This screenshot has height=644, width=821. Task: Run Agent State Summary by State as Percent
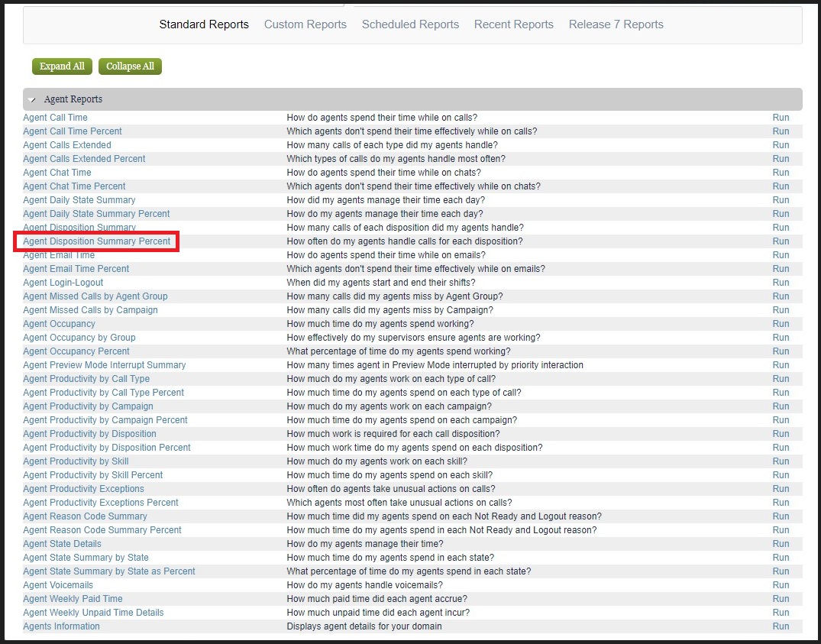781,571
